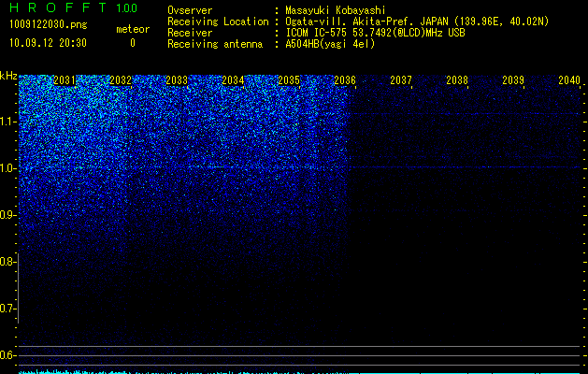Click the Receiving antenna field label

(215, 44)
